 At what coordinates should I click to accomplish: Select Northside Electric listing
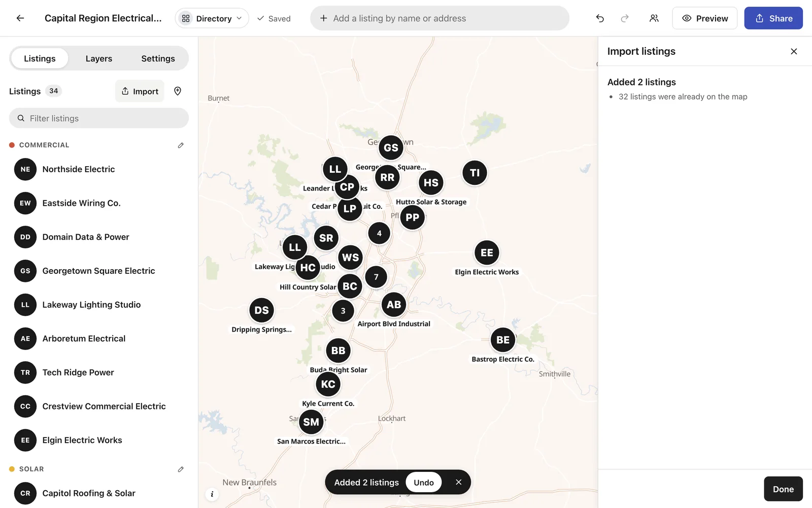pos(99,169)
